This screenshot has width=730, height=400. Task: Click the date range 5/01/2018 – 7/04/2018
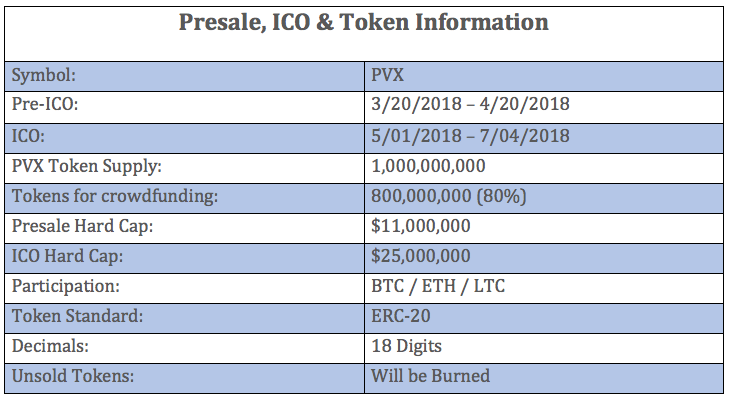click(470, 135)
